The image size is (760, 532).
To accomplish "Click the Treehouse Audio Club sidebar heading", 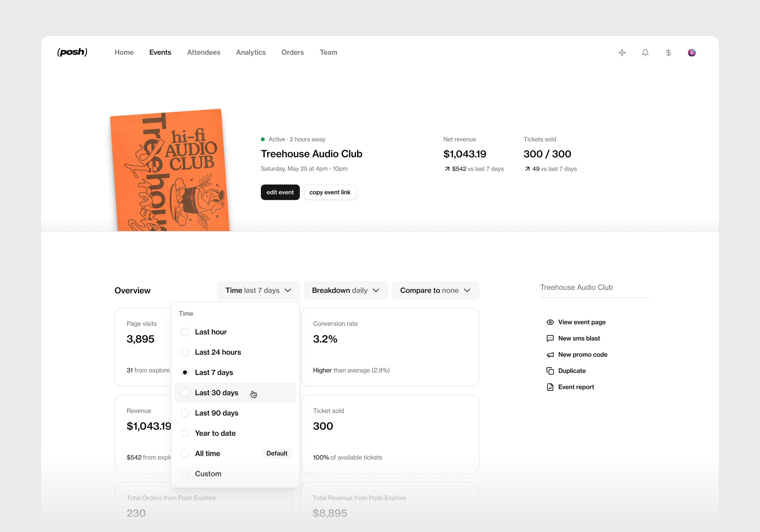I will (x=576, y=287).
